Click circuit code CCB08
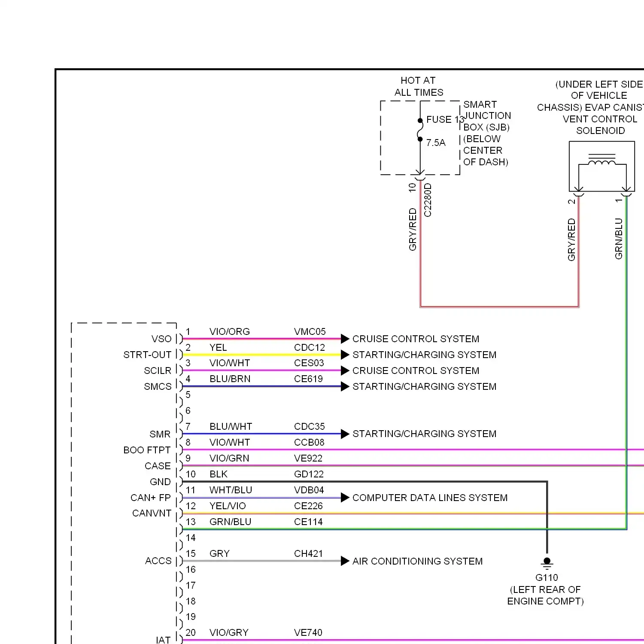Image resolution: width=644 pixels, height=644 pixels. pos(309,442)
